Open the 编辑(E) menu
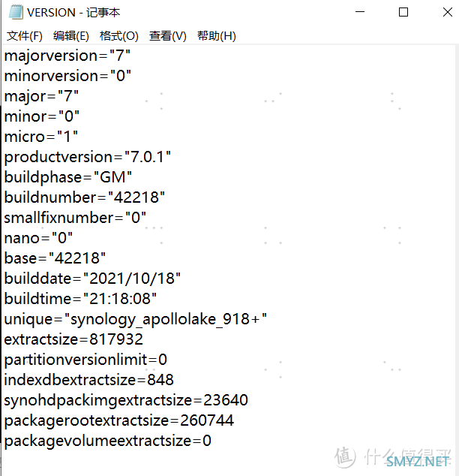Viewport: 459px width, 476px height. tap(71, 36)
